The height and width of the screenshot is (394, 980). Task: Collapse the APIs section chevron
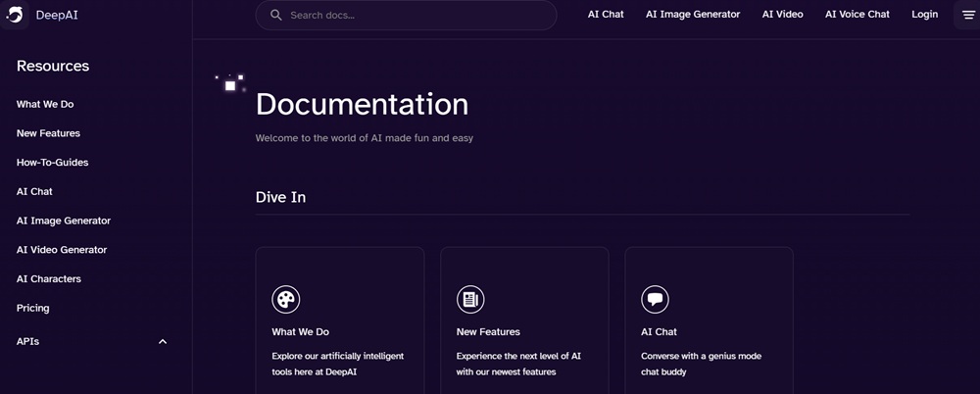(163, 342)
